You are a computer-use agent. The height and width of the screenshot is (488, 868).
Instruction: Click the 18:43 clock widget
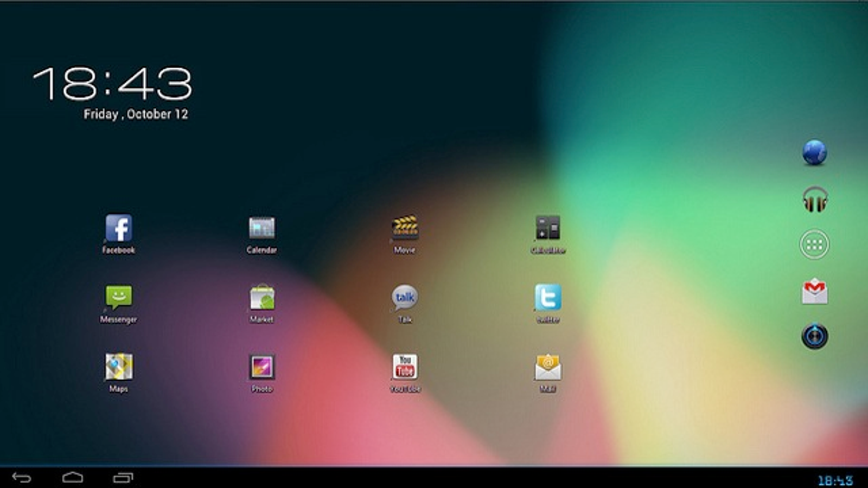[112, 84]
